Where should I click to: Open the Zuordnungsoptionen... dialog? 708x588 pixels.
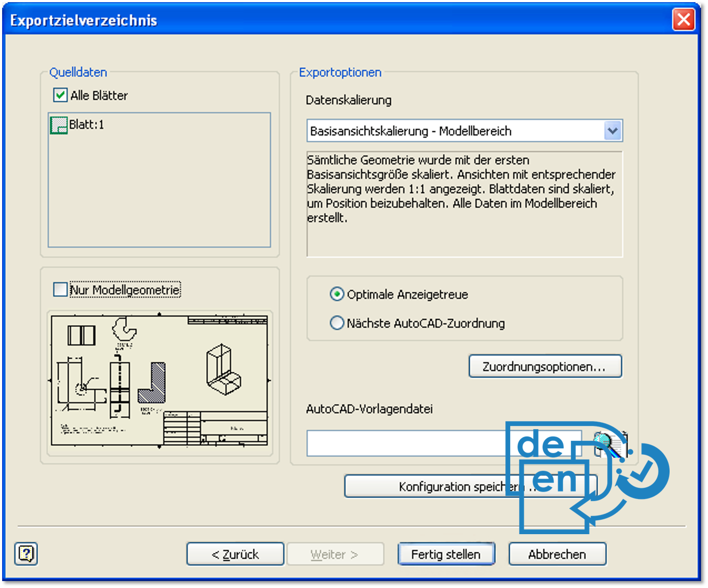point(545,367)
